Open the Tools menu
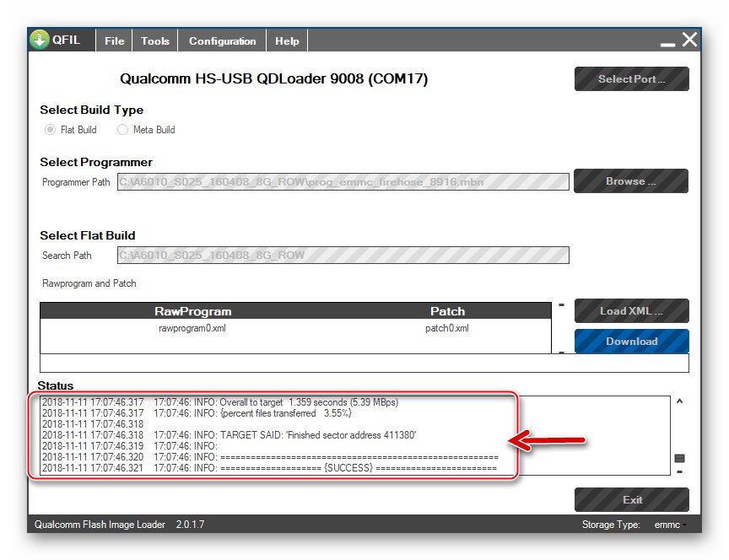Screen dimensions: 729x560 pyautogui.click(x=155, y=40)
